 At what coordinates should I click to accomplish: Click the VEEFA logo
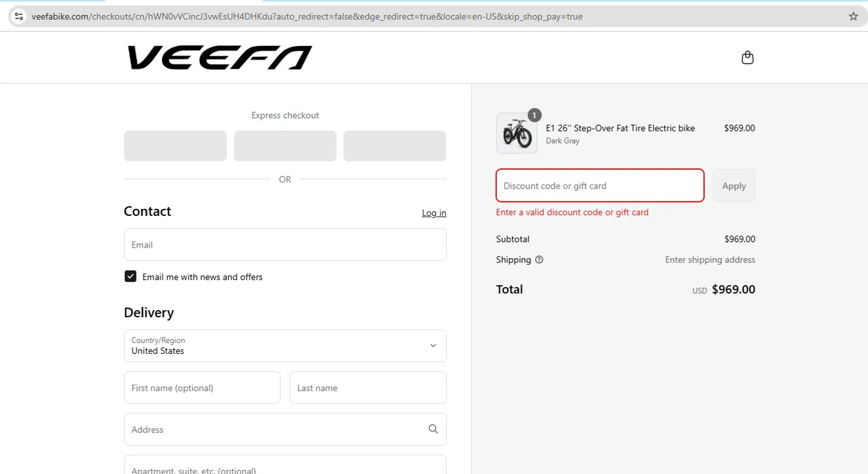[220, 57]
